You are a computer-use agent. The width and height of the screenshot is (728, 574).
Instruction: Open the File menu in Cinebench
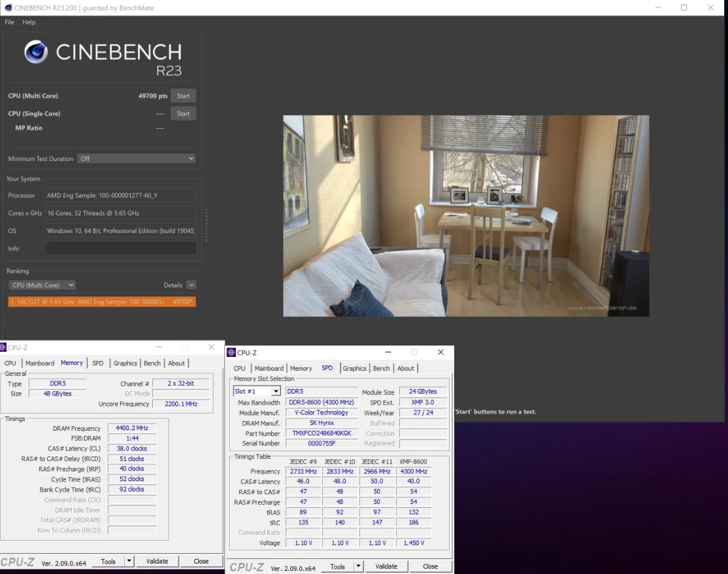coord(9,22)
